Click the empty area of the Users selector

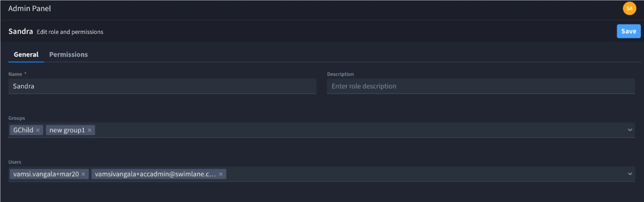425,174
